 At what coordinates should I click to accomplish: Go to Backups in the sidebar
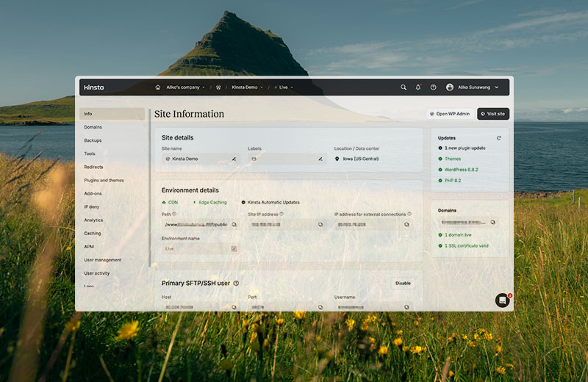[93, 140]
